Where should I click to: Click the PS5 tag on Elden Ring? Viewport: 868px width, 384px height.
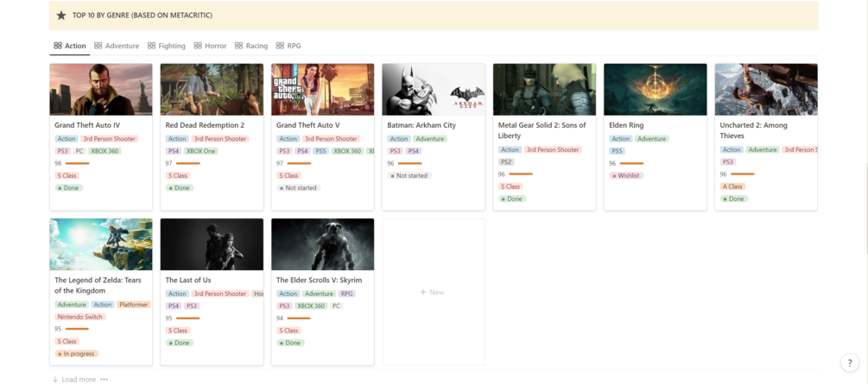pos(618,151)
